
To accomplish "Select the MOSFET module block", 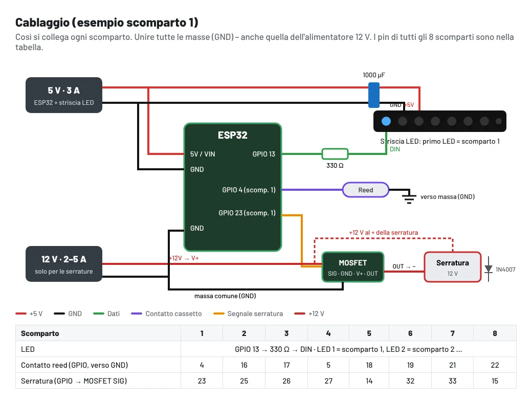I will 353,267.
